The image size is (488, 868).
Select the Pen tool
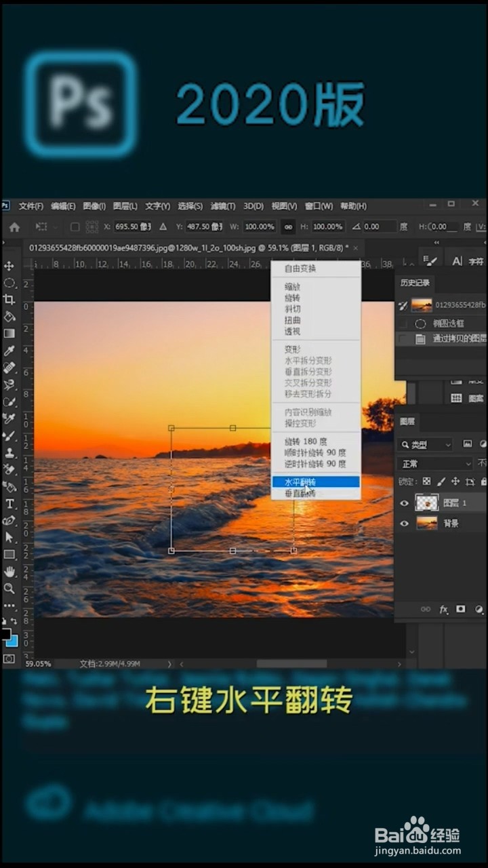tap(9, 520)
